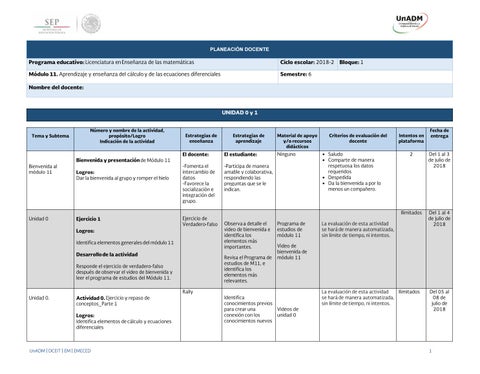480x374 pixels.
Task: Click the Fecha de entrega column header
Action: pos(439,133)
